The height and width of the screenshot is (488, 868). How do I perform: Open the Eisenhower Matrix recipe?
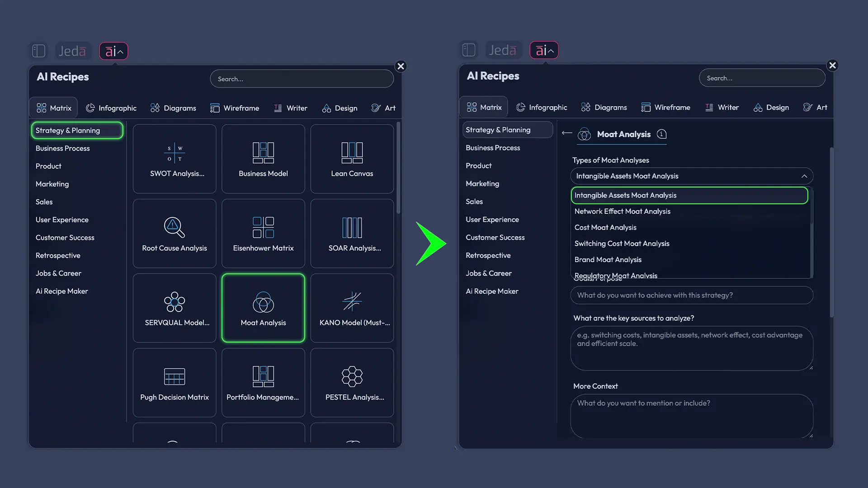click(x=263, y=233)
